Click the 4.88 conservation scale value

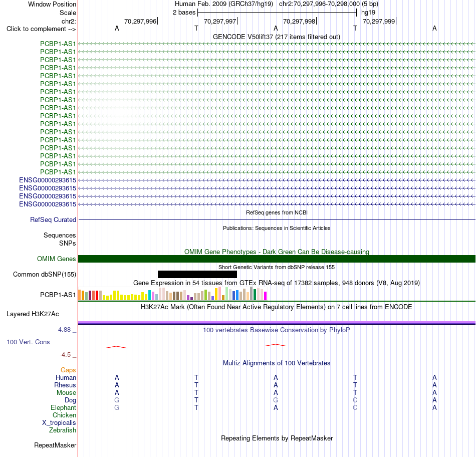64,329
